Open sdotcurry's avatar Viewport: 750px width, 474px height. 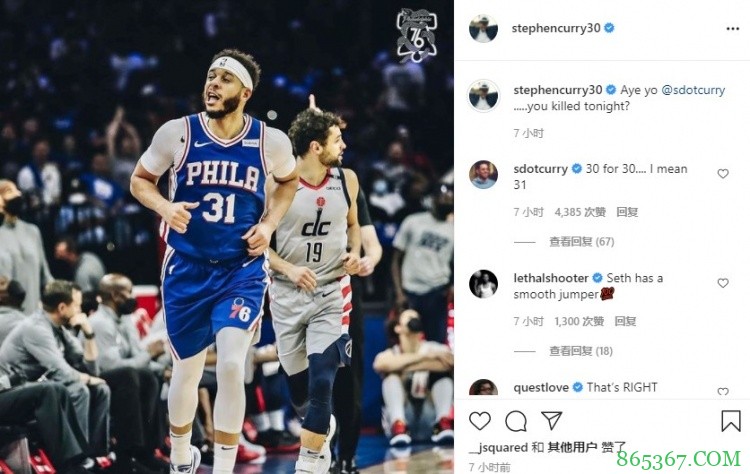click(x=484, y=173)
